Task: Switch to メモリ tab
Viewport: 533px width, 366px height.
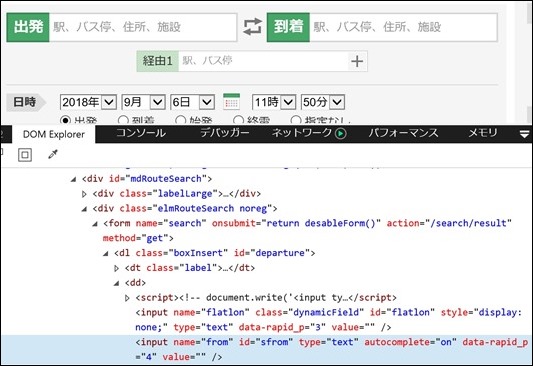Action: [483, 133]
